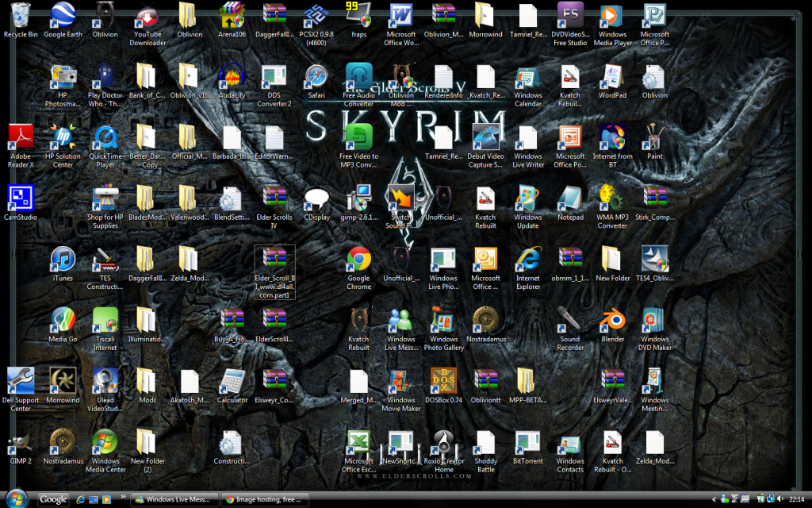The width and height of the screenshot is (812, 508).
Task: Open the Mods folder
Action: pyautogui.click(x=147, y=382)
